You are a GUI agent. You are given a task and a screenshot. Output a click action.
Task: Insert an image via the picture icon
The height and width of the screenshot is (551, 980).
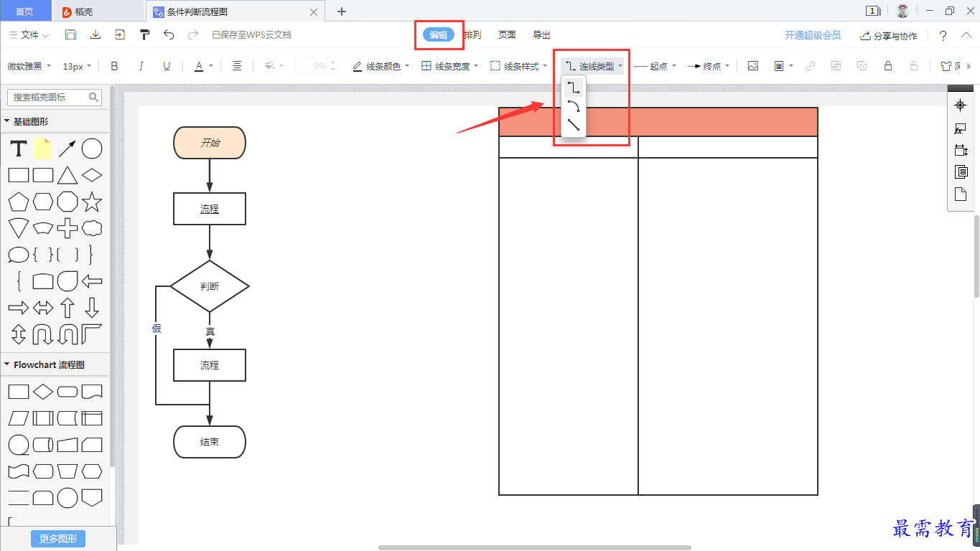pos(753,66)
